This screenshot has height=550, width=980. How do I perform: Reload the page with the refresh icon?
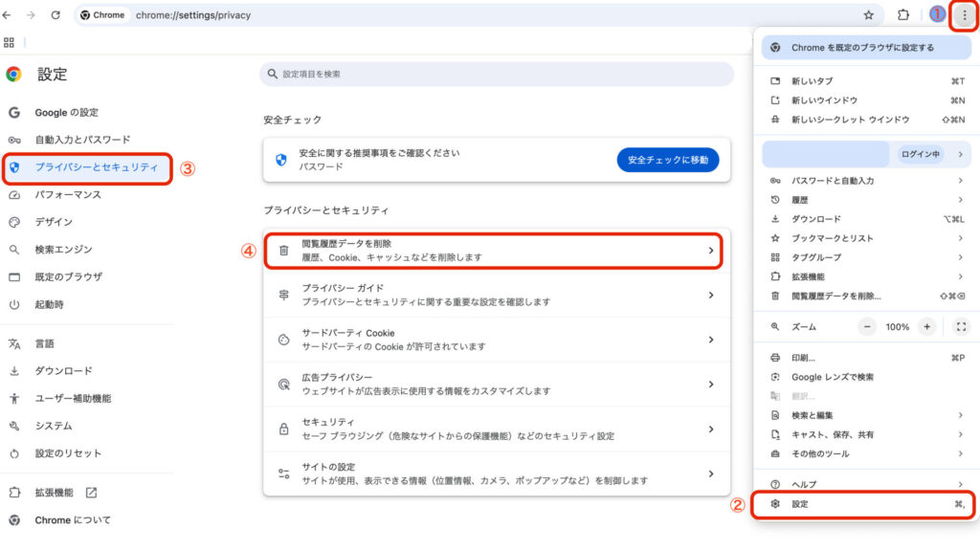pyautogui.click(x=56, y=15)
